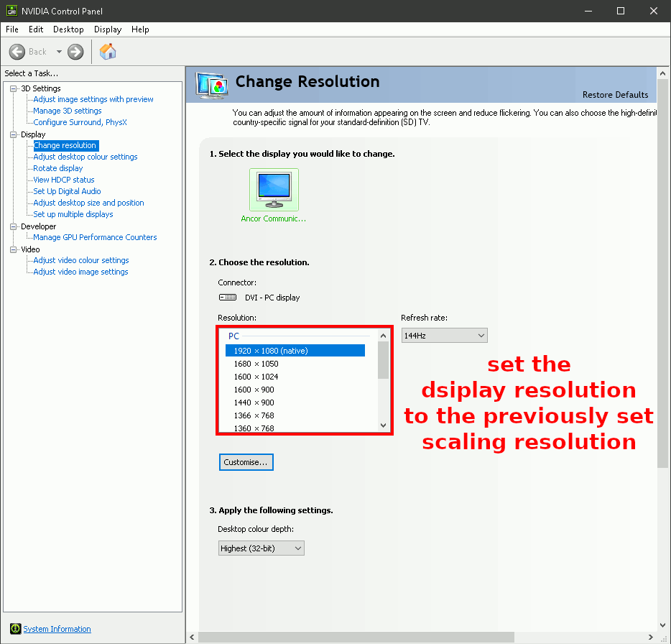Viewport: 671px width, 644px height.
Task: Click the resolution list scrollbar thumb
Action: (x=383, y=361)
